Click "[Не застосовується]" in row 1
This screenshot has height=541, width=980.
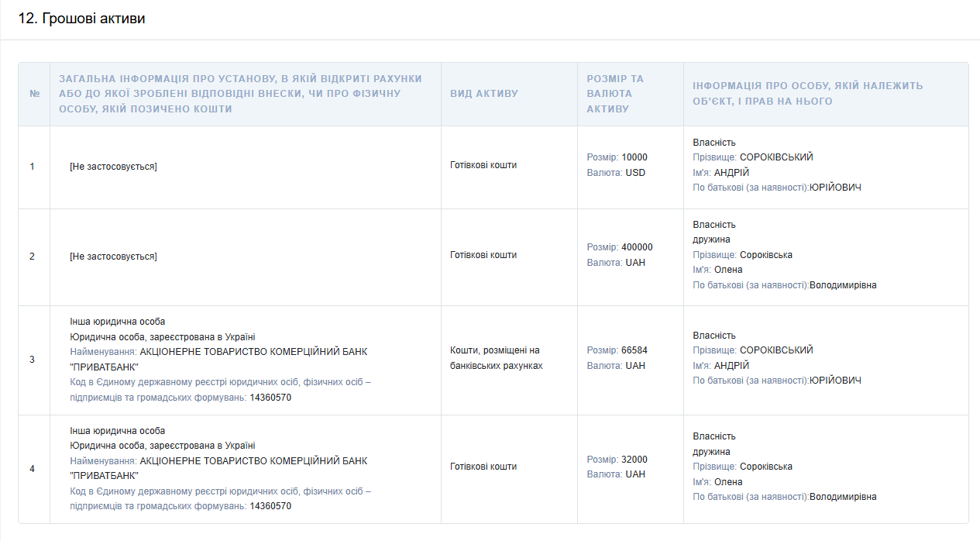(113, 167)
